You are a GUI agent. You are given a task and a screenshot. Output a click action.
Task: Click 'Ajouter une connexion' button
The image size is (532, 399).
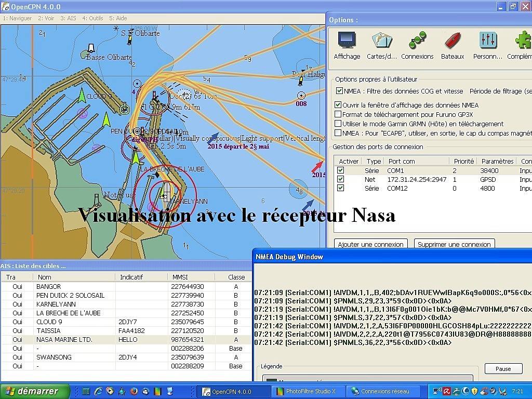371,244
